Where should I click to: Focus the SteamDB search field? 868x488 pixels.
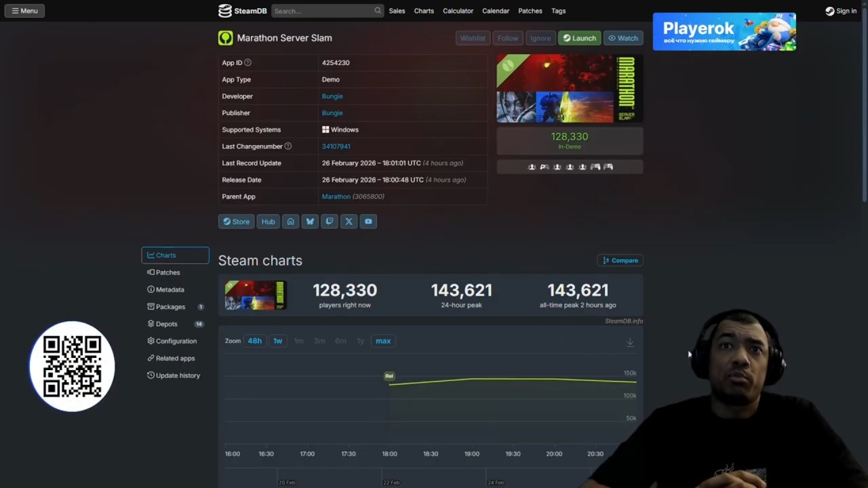pyautogui.click(x=327, y=11)
